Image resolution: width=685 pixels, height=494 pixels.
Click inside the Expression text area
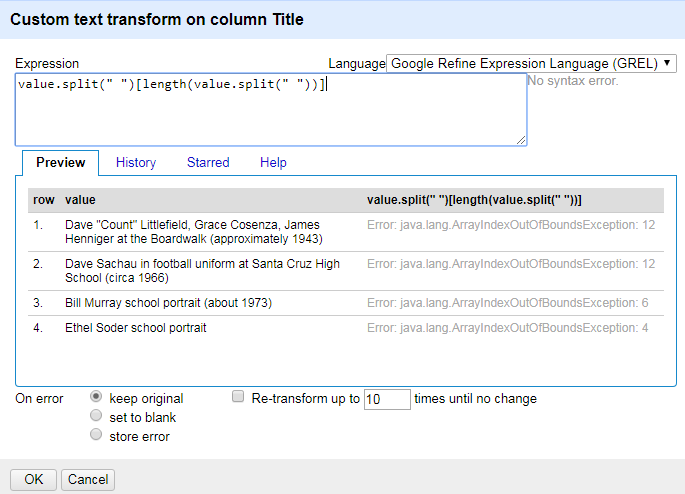(271, 110)
